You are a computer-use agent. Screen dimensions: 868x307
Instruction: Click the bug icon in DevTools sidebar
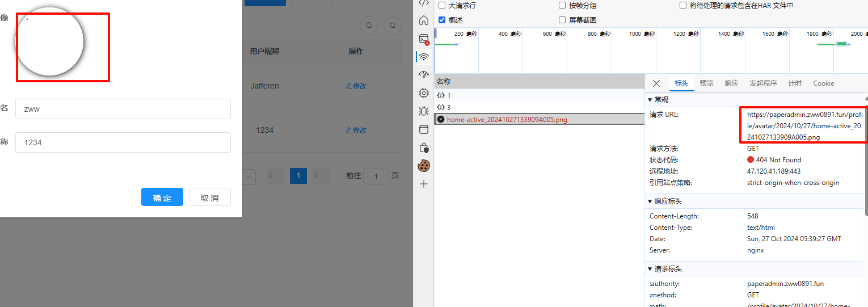pyautogui.click(x=423, y=111)
